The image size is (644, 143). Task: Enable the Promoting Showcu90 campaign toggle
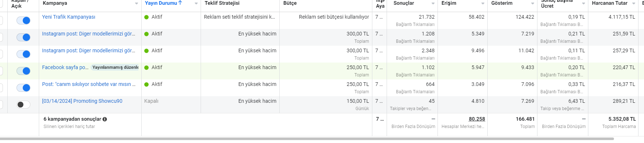tap(23, 105)
